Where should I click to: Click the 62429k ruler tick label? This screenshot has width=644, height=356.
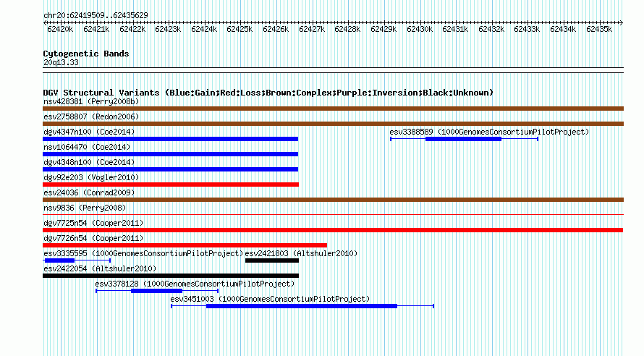[384, 29]
